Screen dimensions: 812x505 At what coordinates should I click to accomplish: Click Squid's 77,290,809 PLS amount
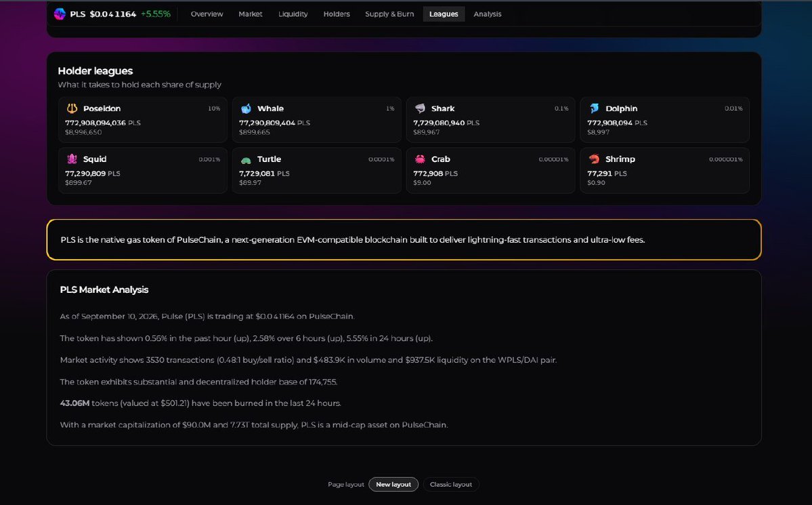point(92,174)
